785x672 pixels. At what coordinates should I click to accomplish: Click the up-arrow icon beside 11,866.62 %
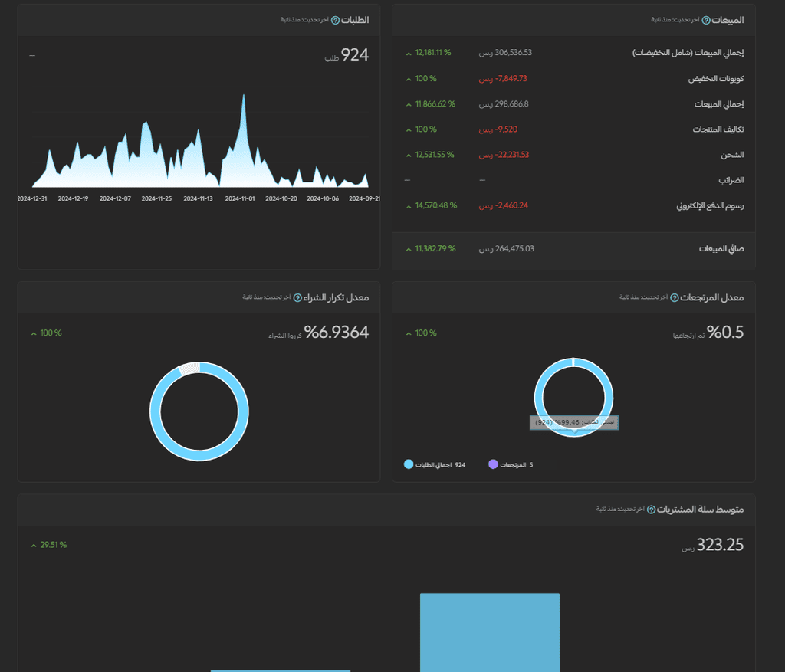(x=409, y=104)
